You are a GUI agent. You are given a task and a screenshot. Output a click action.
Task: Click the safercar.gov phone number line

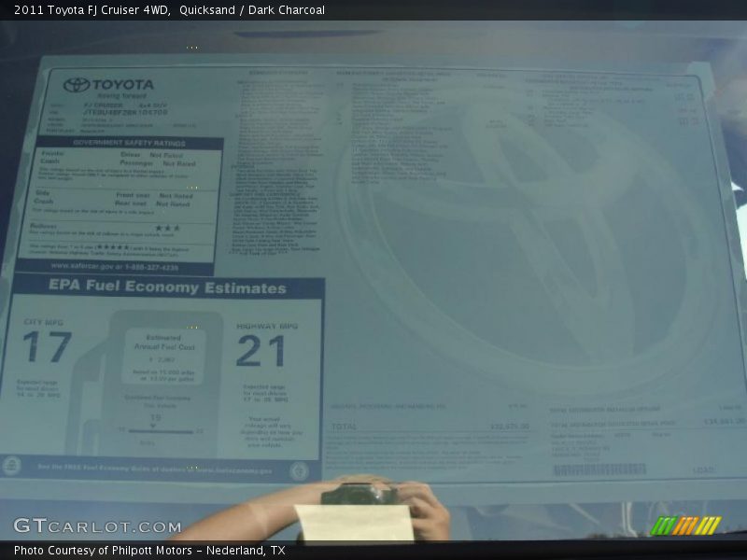[115, 267]
